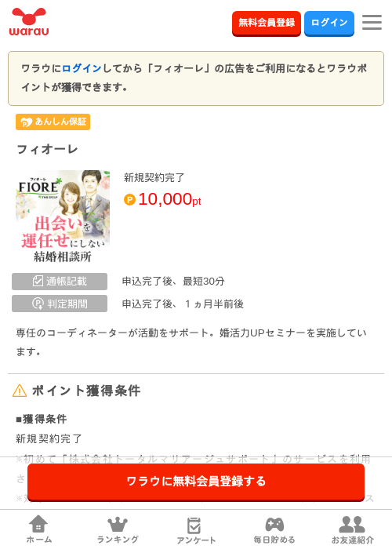Open the FIORE advertisement image
This screenshot has height=549, width=392.
[63, 216]
